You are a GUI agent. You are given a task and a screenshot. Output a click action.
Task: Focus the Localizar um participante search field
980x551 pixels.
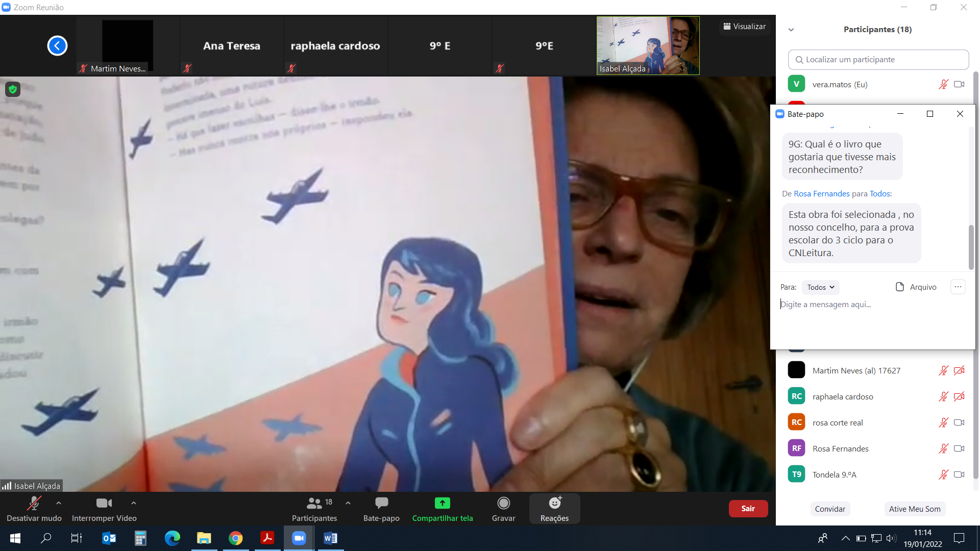coord(878,60)
